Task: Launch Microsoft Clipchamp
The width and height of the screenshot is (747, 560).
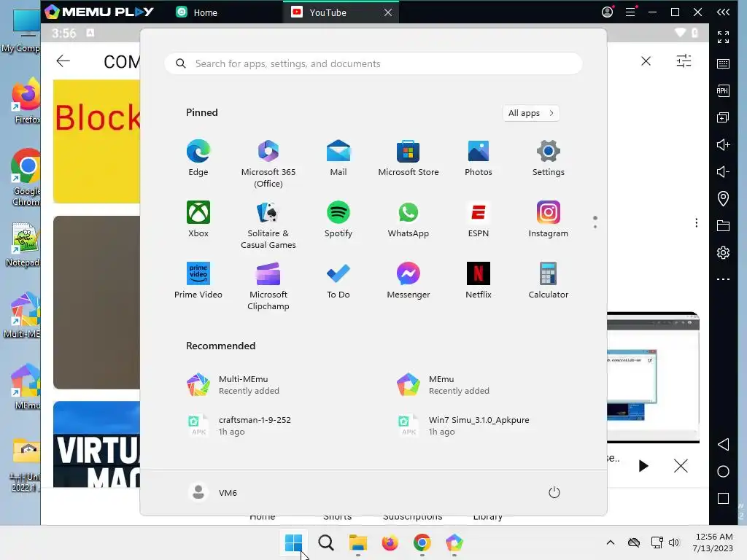Action: click(x=268, y=287)
